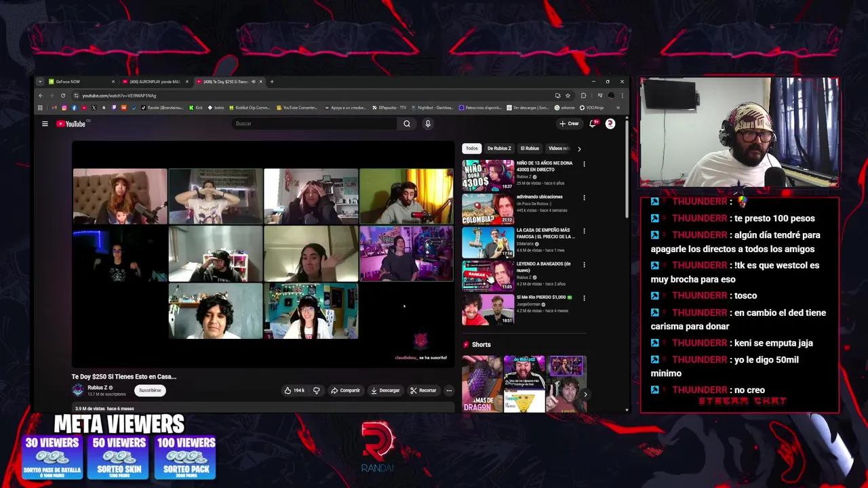
Task: Open the Patrocinios disponibles bookmark
Action: (481, 108)
